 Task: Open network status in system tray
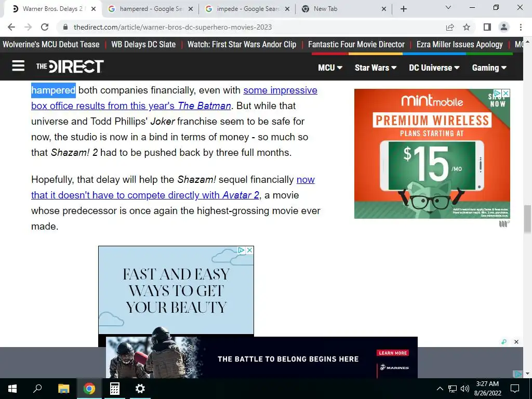[x=453, y=389]
